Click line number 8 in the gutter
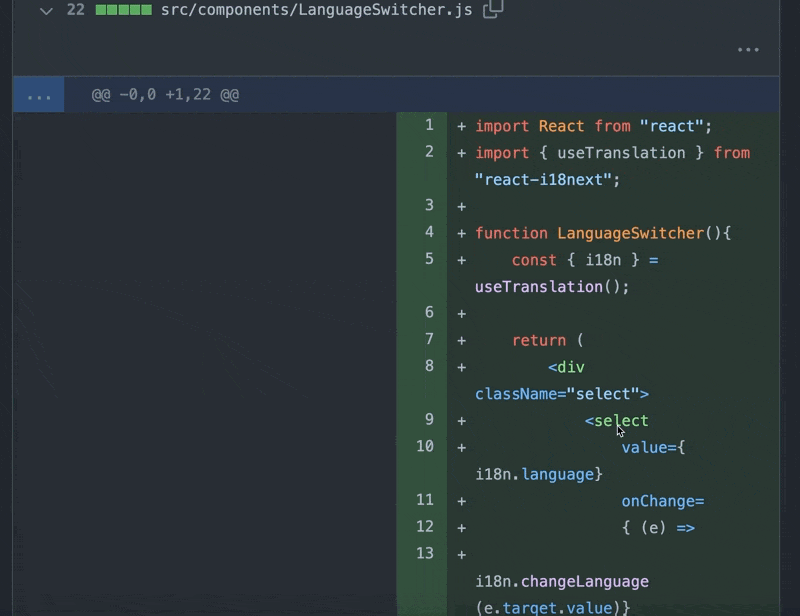 pyautogui.click(x=429, y=366)
